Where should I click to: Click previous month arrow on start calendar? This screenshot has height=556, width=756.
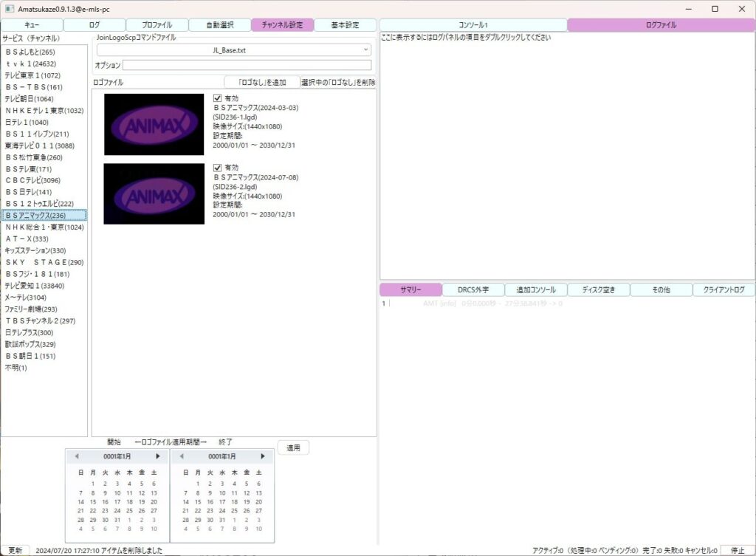[76, 456]
